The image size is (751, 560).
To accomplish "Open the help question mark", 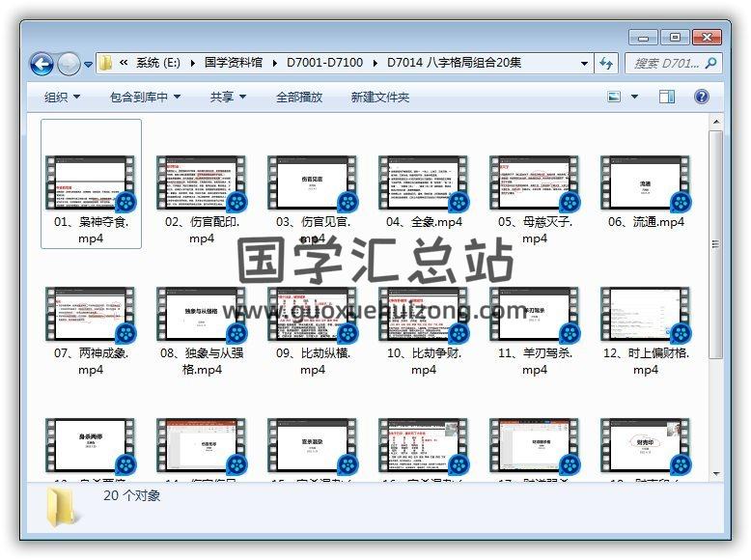I will click(x=701, y=97).
